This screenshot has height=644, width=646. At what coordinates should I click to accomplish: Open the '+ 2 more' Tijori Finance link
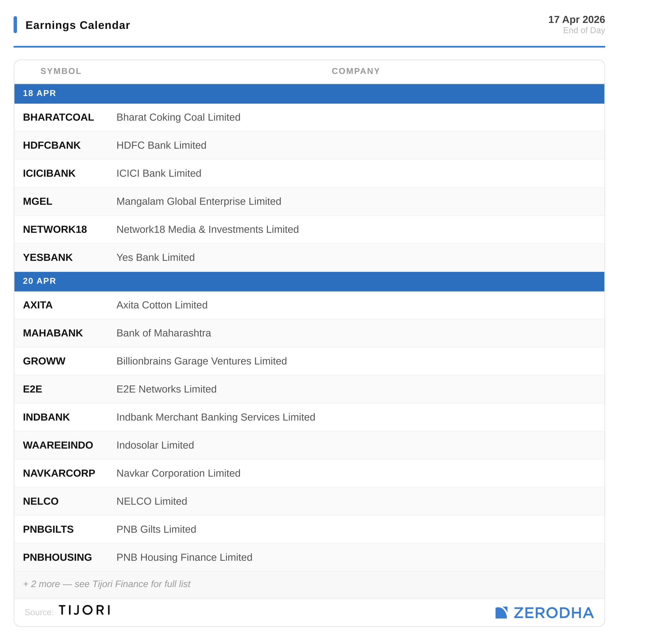107,584
